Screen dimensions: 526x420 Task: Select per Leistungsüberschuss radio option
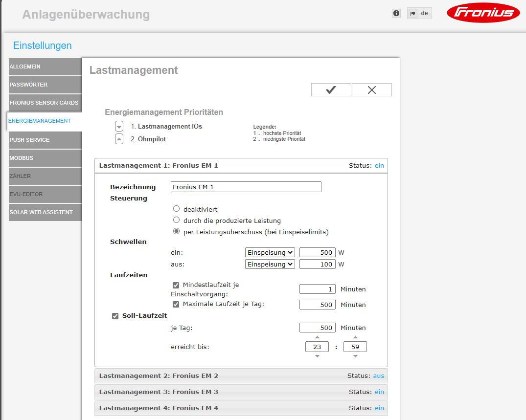click(x=176, y=231)
